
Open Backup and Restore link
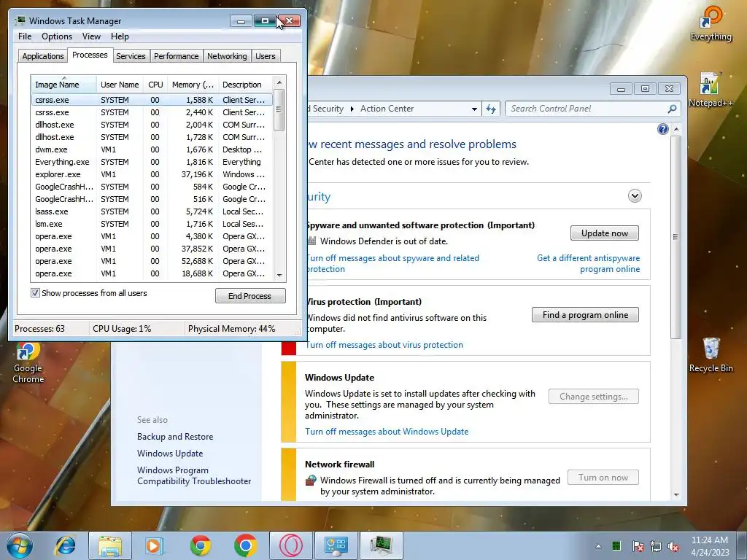click(175, 437)
